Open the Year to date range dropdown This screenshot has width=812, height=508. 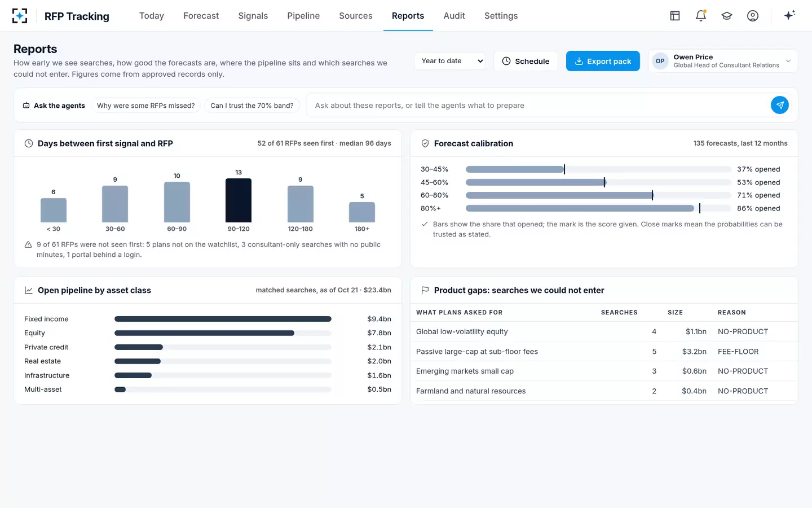(451, 61)
